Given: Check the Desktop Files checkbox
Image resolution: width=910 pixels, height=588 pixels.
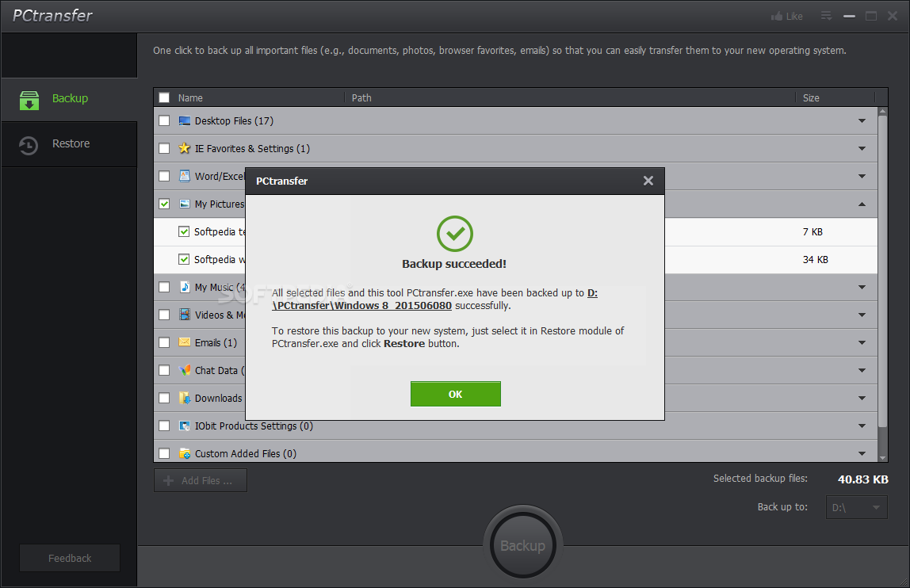Looking at the screenshot, I should [164, 120].
